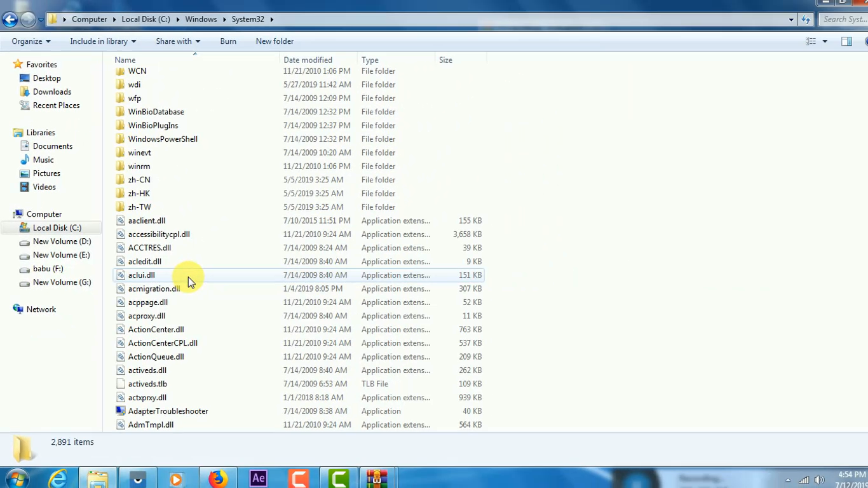Select the zh-CN folder row
Screen dimensions: 868x488
click(299, 180)
